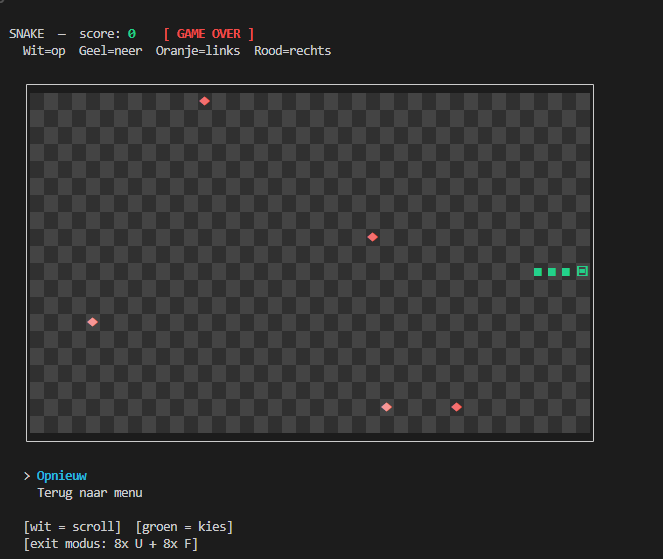The width and height of the screenshot is (663, 559).
Task: Click the Rood=rechts control hint
Action: [293, 51]
